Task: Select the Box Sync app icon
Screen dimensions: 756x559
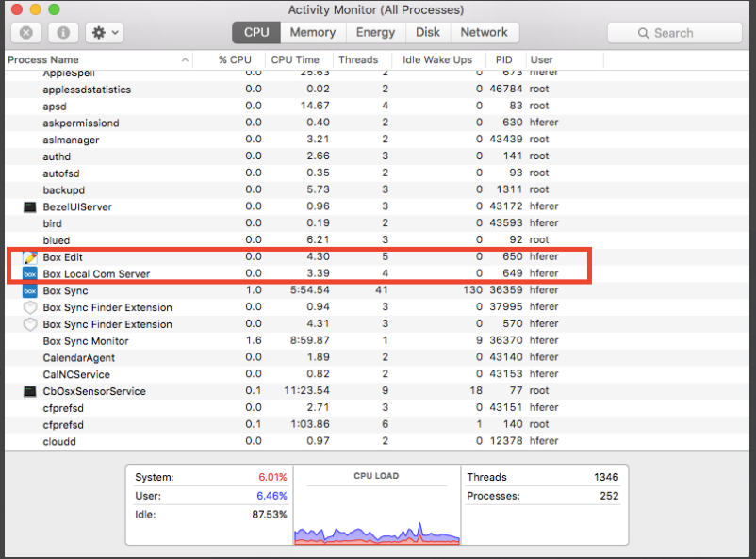Action: pyautogui.click(x=30, y=291)
